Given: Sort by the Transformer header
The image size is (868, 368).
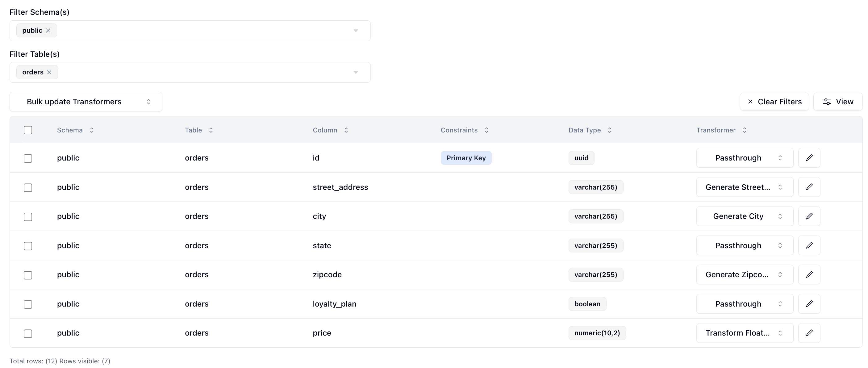Looking at the screenshot, I should pyautogui.click(x=721, y=130).
